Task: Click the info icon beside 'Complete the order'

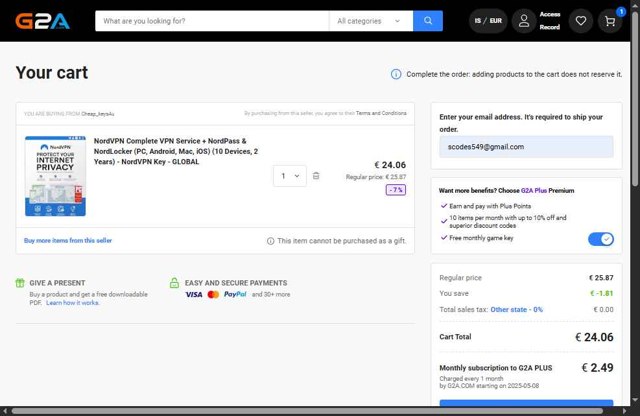Action: [396, 74]
